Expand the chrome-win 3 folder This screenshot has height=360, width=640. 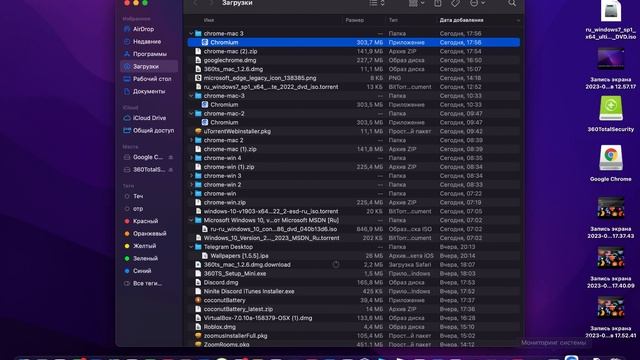click(x=191, y=176)
